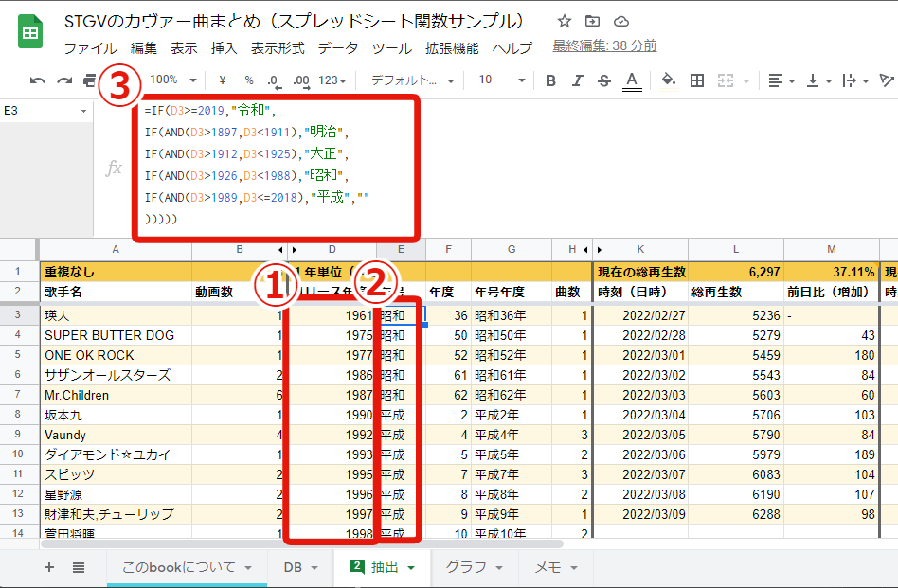Click the Undo arrow icon
898x588 pixels.
38,80
